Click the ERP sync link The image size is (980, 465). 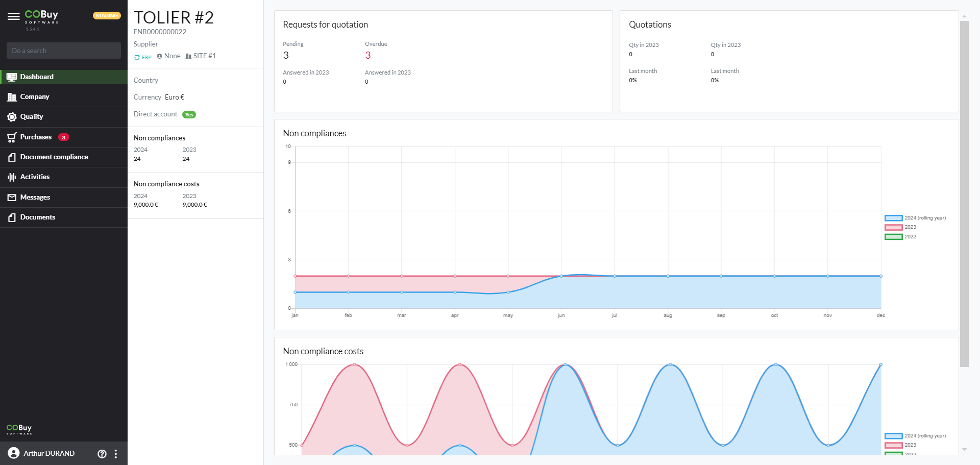click(x=143, y=57)
